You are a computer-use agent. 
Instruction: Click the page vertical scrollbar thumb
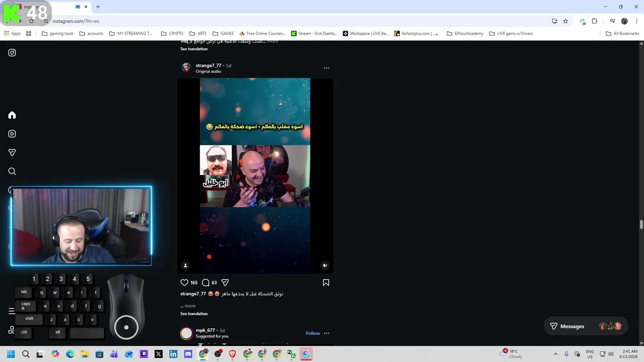pyautogui.click(x=641, y=224)
